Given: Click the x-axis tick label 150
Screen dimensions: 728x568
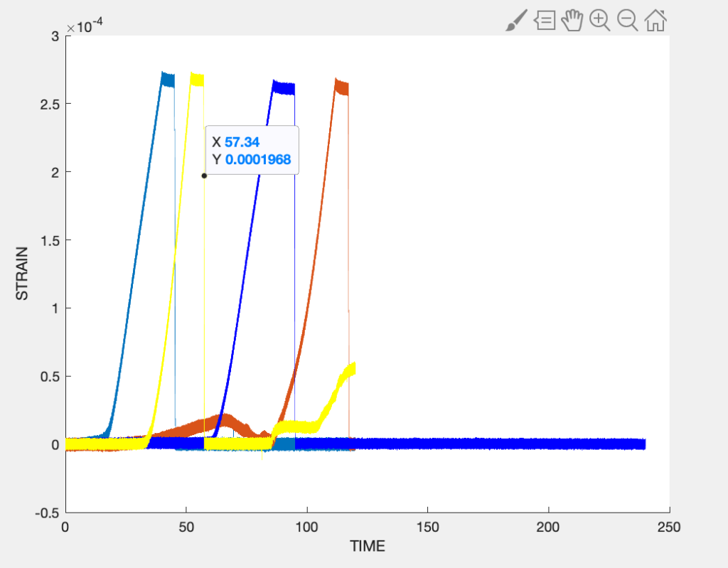Looking at the screenshot, I should pyautogui.click(x=427, y=527).
